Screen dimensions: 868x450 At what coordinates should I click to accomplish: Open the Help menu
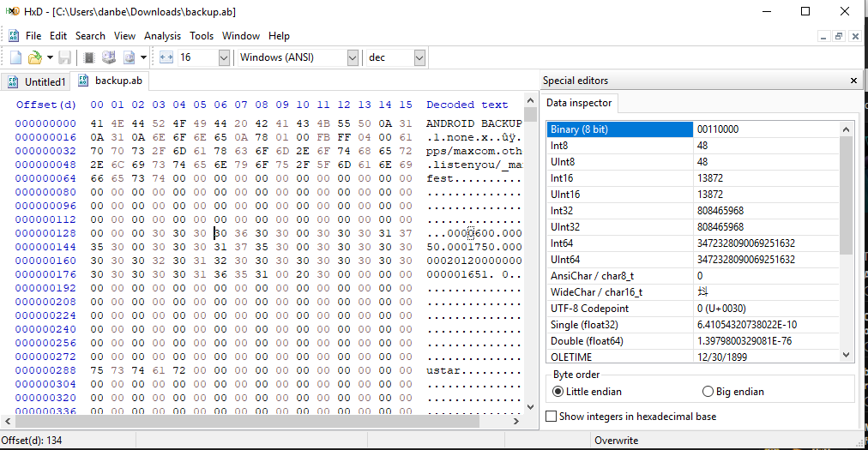pyautogui.click(x=279, y=36)
